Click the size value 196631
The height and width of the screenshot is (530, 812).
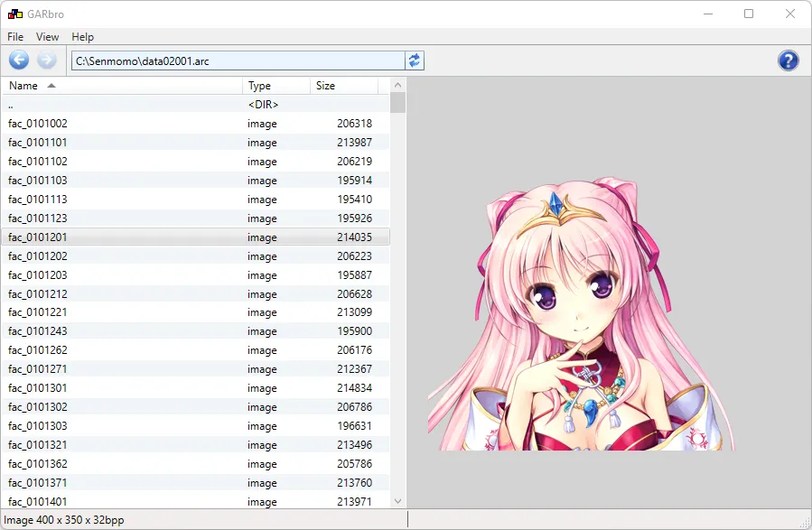coord(354,426)
